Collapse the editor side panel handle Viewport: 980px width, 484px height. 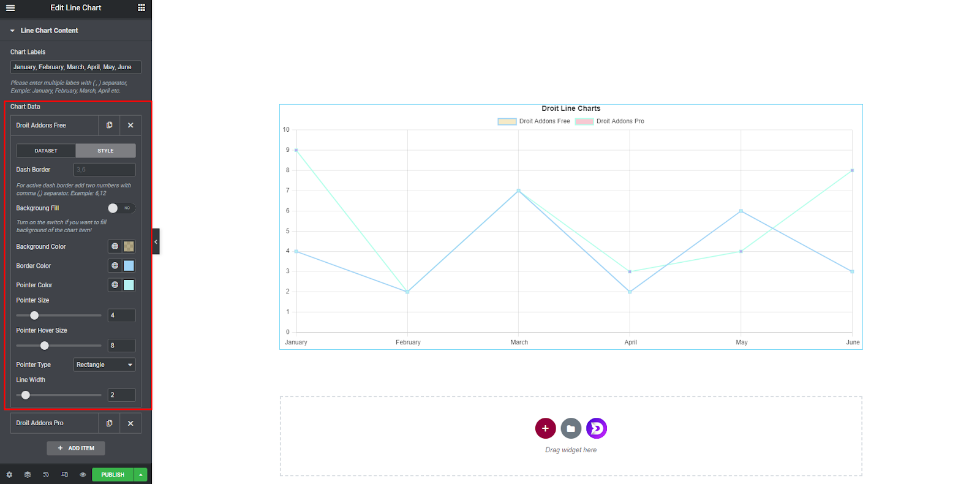(156, 241)
